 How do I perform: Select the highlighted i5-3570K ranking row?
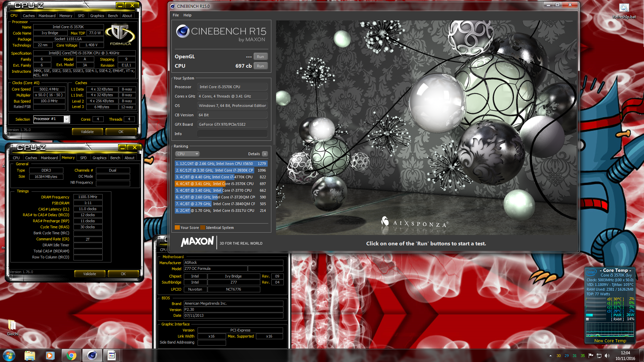pyautogui.click(x=221, y=184)
